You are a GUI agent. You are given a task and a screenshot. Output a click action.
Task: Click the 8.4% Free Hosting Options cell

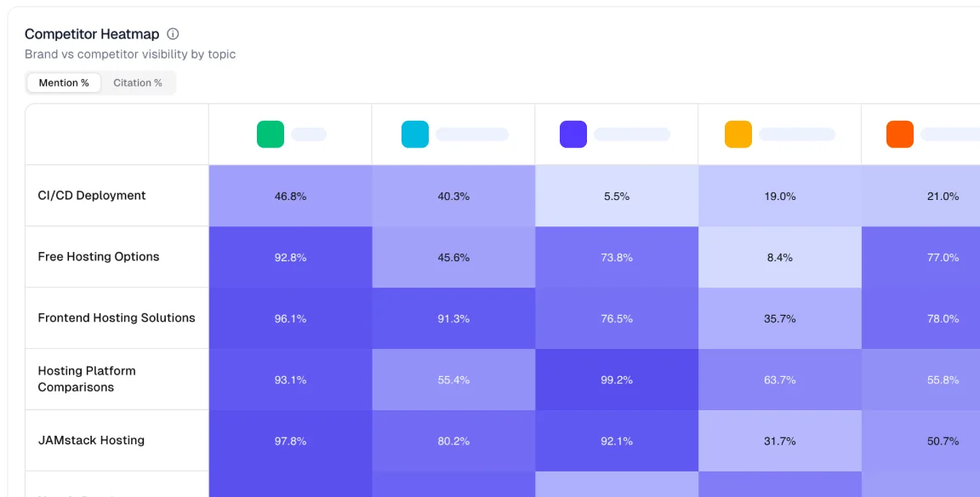click(x=779, y=256)
